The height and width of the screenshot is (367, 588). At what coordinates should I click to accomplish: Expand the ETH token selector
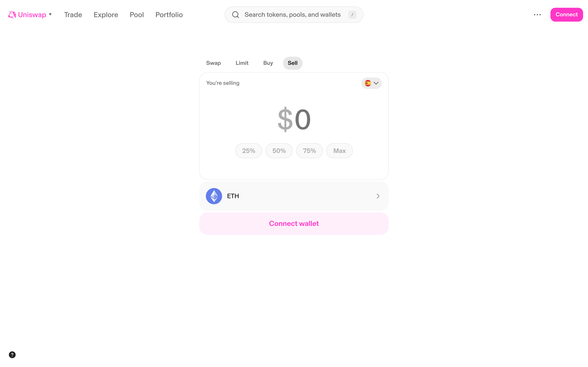click(294, 196)
